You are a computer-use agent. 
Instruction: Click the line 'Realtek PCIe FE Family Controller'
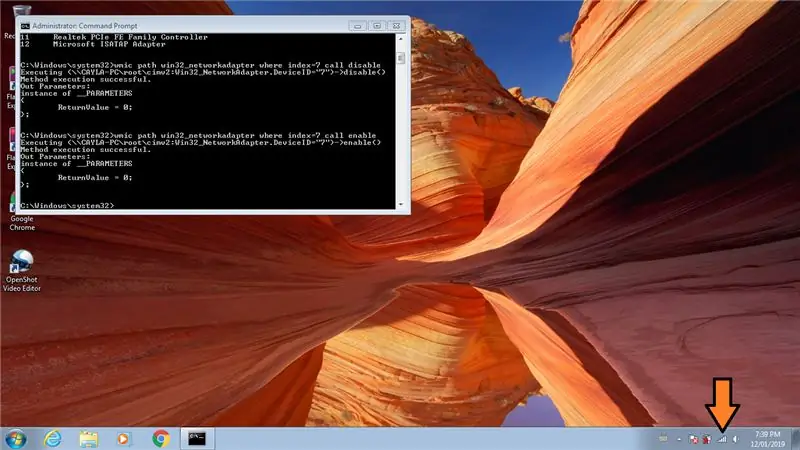coord(130,37)
